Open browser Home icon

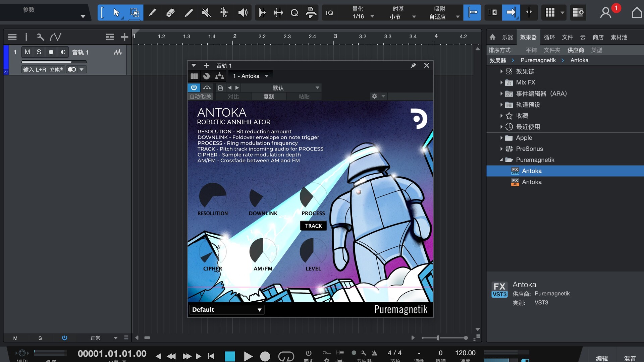click(x=492, y=37)
